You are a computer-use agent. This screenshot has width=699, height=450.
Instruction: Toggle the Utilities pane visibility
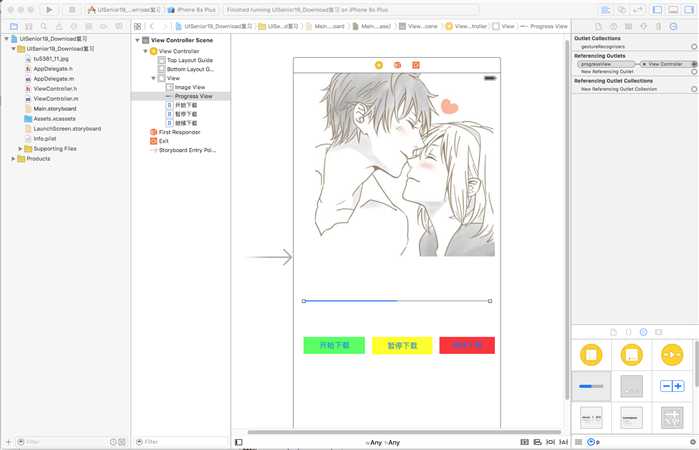tap(689, 9)
